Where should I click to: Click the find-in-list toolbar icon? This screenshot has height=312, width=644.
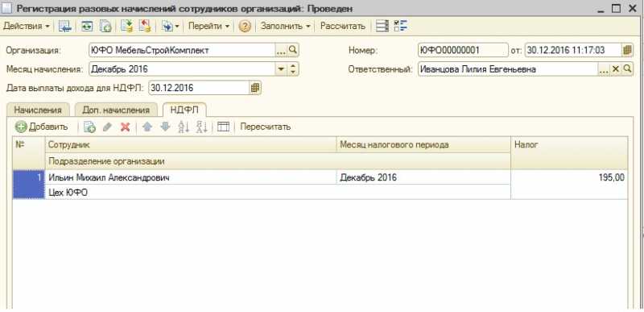[x=65, y=27]
